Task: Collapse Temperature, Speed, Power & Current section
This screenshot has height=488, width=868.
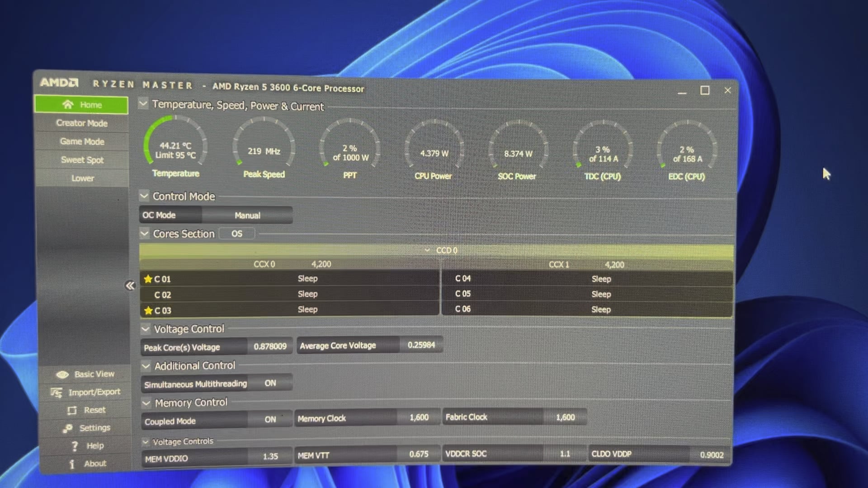Action: (143, 103)
